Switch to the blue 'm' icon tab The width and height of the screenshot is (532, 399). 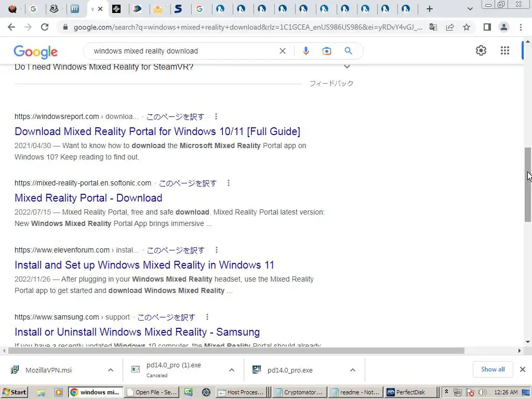pos(75,9)
